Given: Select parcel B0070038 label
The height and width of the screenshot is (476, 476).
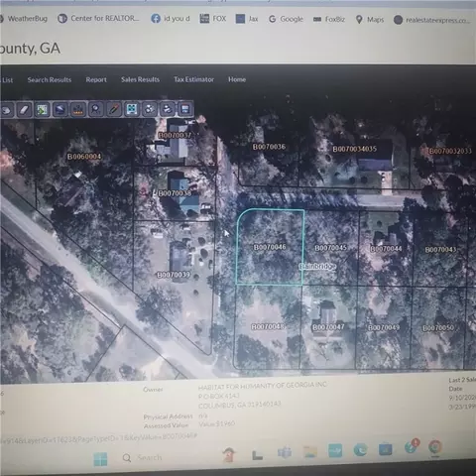Looking at the screenshot, I should click(x=175, y=193).
